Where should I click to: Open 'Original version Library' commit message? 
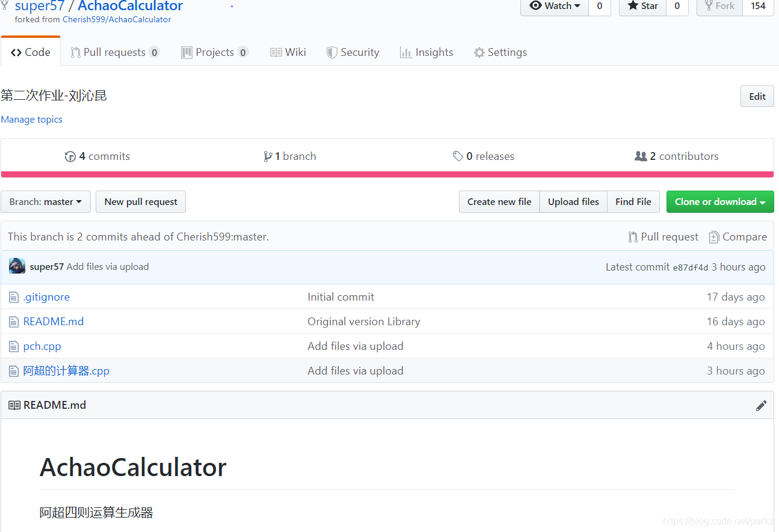tap(364, 322)
